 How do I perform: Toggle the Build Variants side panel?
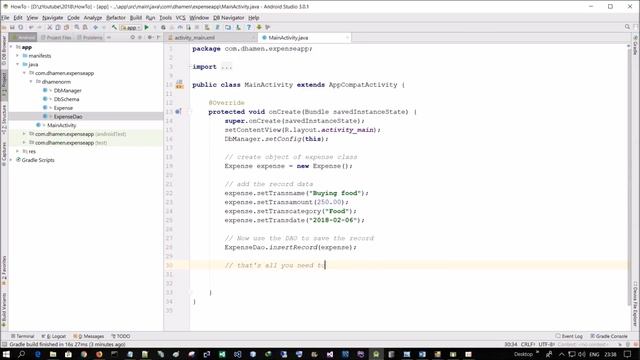[4, 309]
